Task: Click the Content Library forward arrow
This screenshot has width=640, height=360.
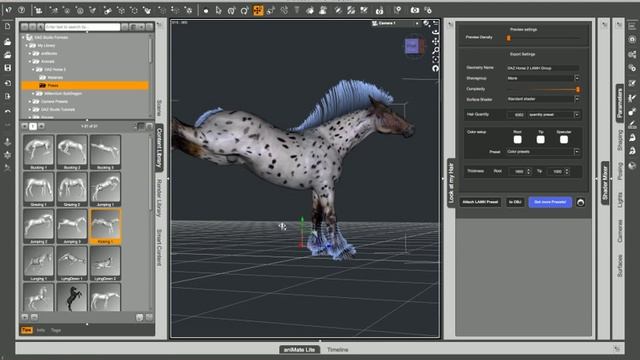Action: tap(32, 27)
